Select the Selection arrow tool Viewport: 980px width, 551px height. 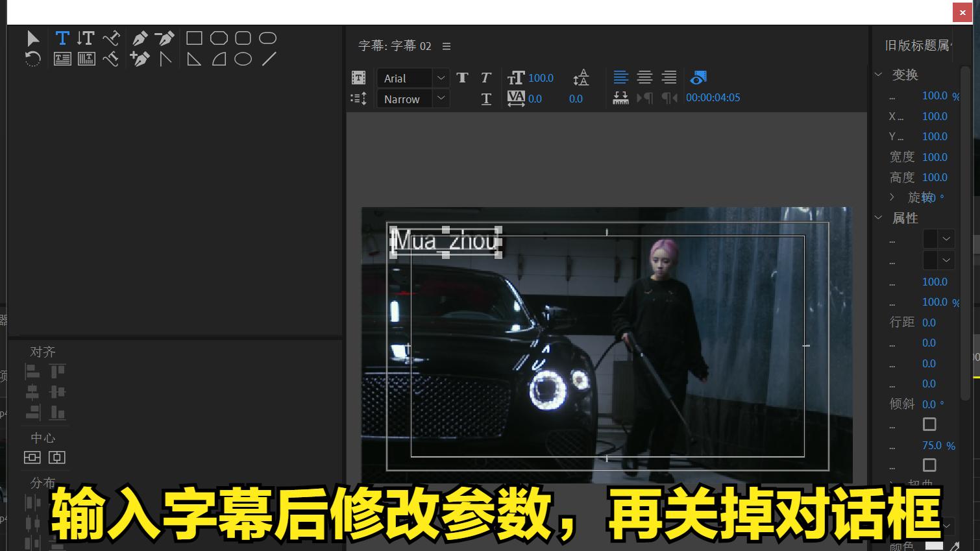[x=32, y=38]
